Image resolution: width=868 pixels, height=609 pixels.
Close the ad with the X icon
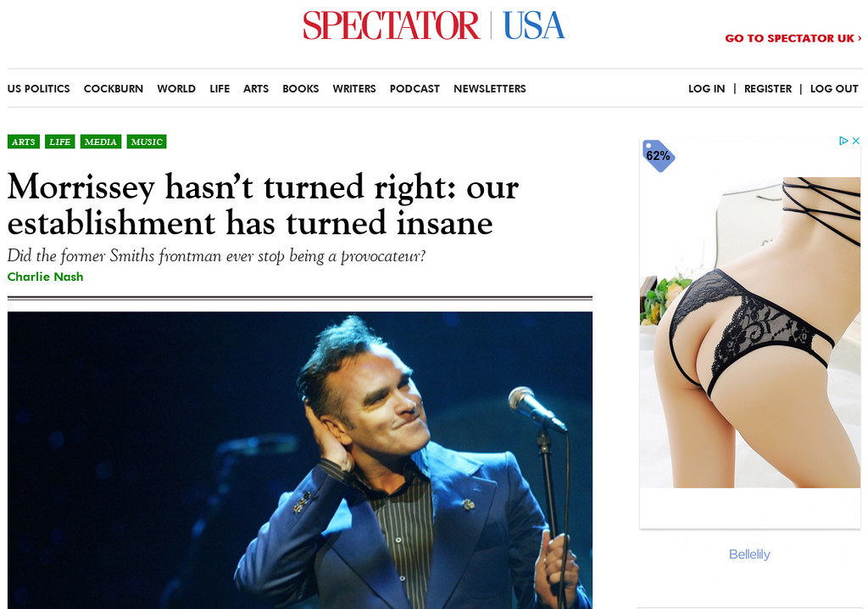pyautogui.click(x=855, y=141)
